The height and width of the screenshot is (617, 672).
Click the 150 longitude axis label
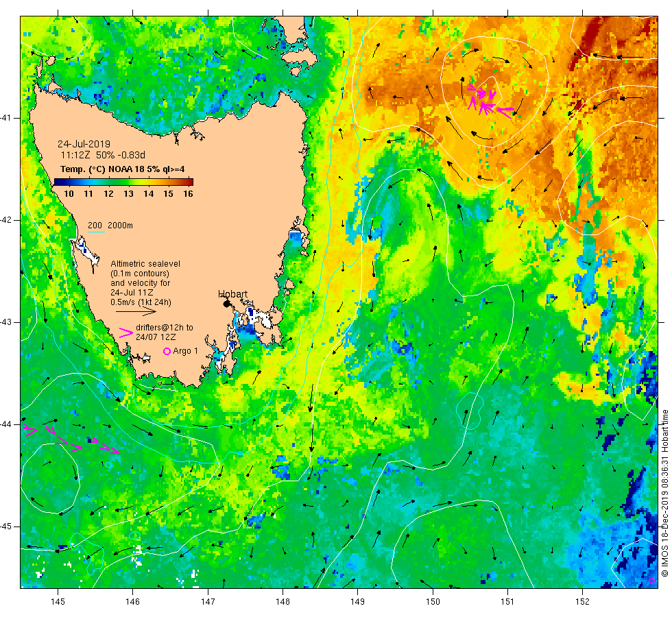tap(433, 602)
